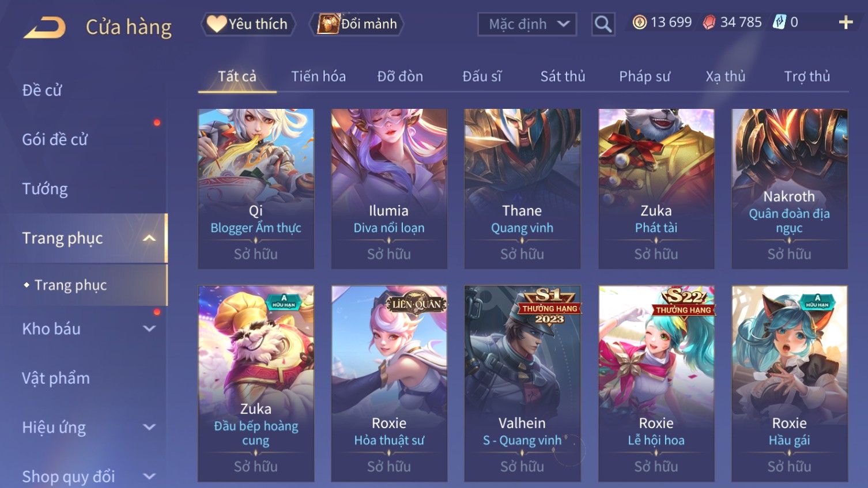Open Gói đề cử in sidebar
This screenshot has height=488, width=868.
[x=55, y=139]
